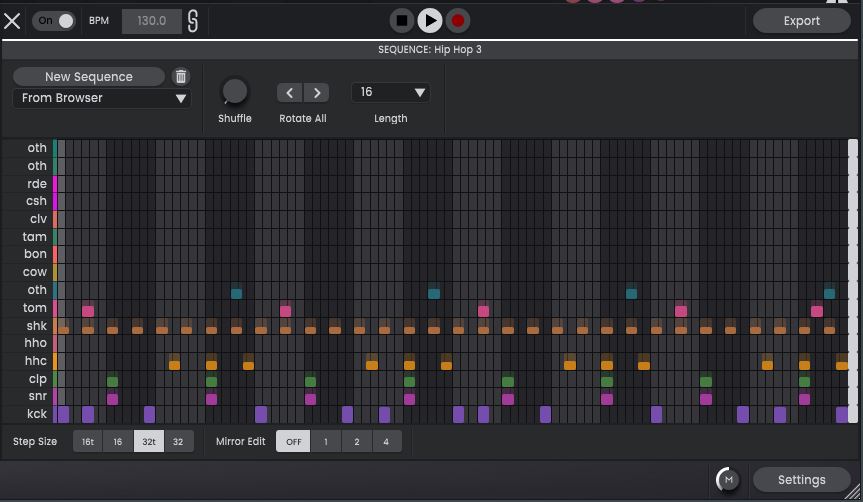
Task: Select the hho track label
Action: click(x=36, y=343)
